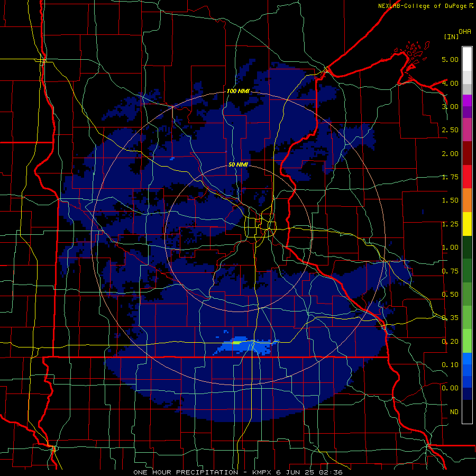Click the [IN] units label
The image size is (476, 476).
pyautogui.click(x=451, y=36)
